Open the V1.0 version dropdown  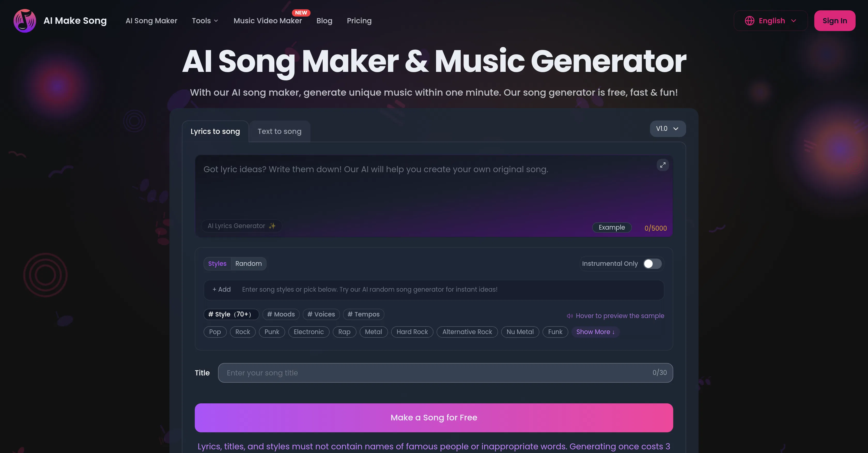point(668,129)
